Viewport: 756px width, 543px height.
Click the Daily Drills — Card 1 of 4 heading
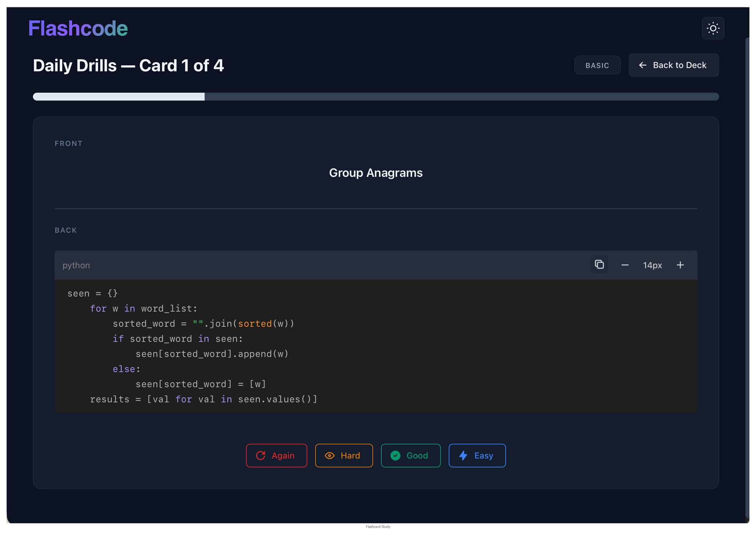(128, 66)
